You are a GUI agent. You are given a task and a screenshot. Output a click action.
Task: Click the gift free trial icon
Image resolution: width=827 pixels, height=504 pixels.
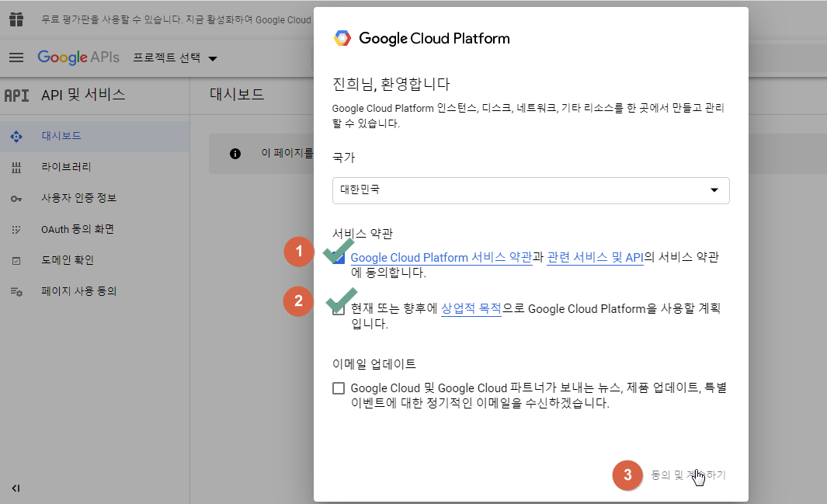pos(16,19)
